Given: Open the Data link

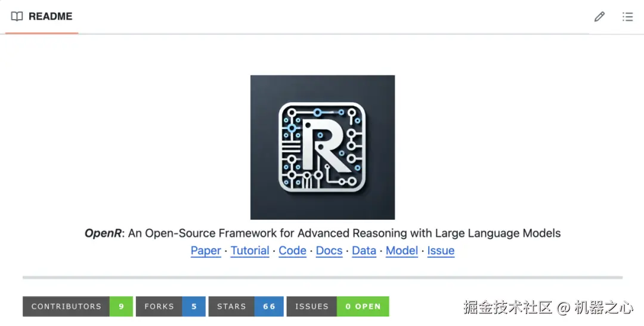Looking at the screenshot, I should [x=364, y=250].
